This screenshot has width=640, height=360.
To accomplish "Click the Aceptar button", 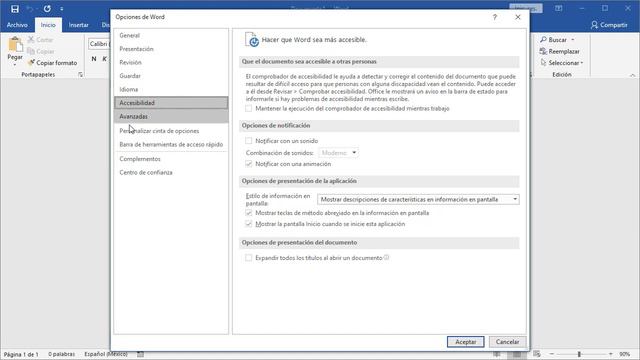I will point(465,342).
